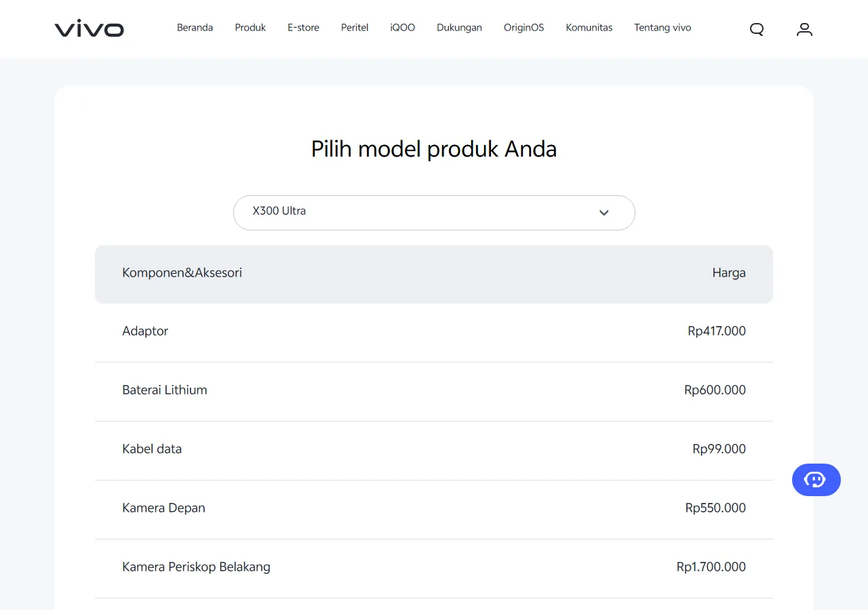This screenshot has width=868, height=610.
Task: Click the price Rp417.000
Action: [x=717, y=331]
